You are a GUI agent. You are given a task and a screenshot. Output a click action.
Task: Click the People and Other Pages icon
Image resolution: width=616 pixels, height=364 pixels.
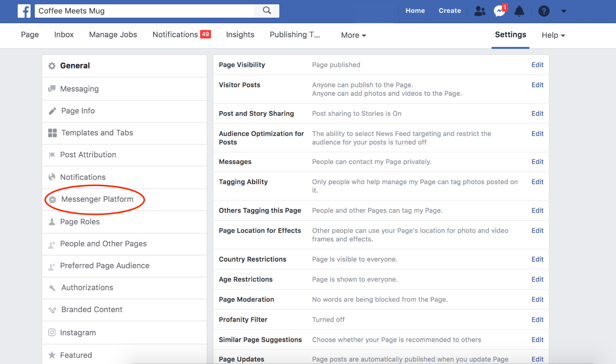point(52,244)
